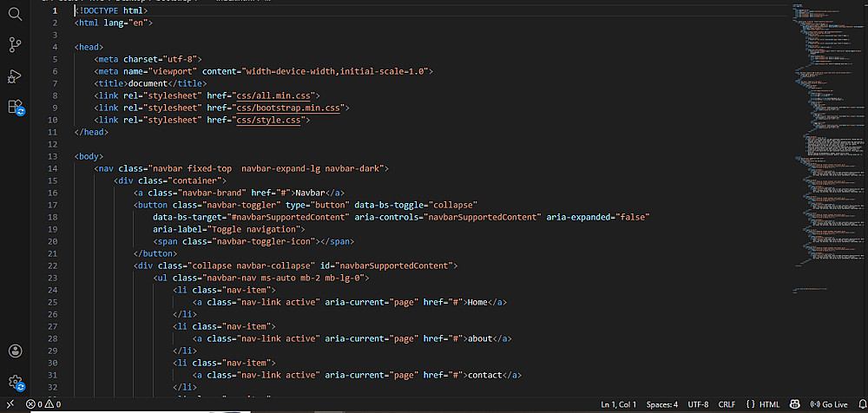Change the CRLF end of line sequence
Image resolution: width=868 pixels, height=413 pixels.
(x=727, y=404)
